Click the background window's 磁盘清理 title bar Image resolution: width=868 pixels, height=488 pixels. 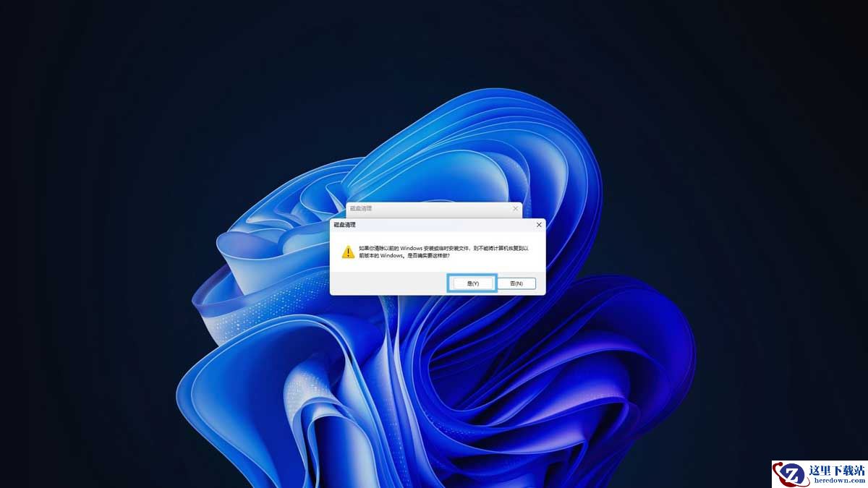[x=434, y=208]
